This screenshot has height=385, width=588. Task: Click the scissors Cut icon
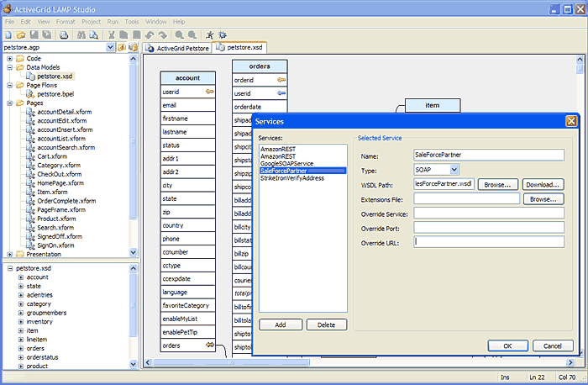(112, 34)
